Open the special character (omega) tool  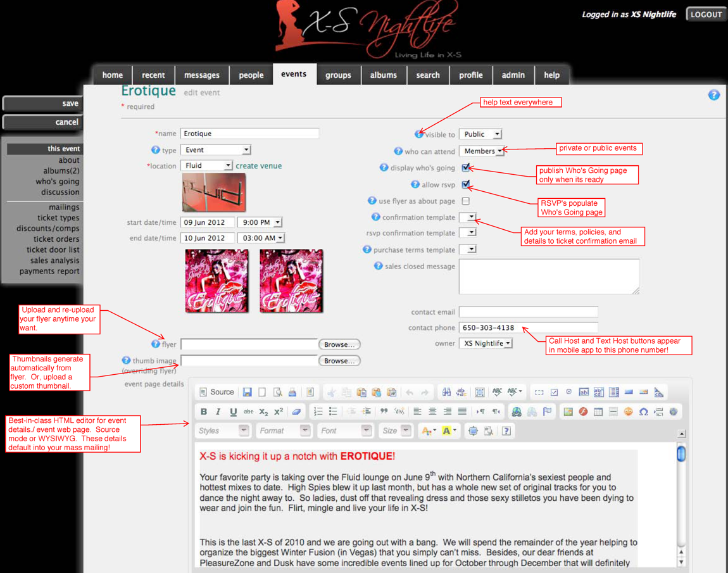click(643, 412)
